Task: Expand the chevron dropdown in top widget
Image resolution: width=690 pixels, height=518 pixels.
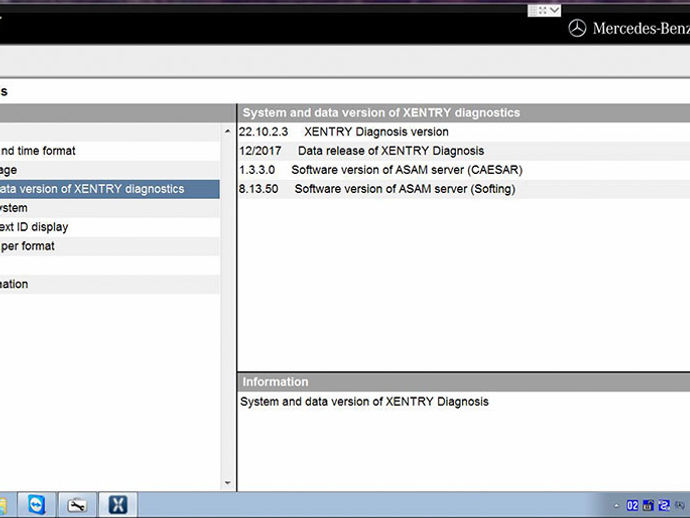Action: (555, 10)
